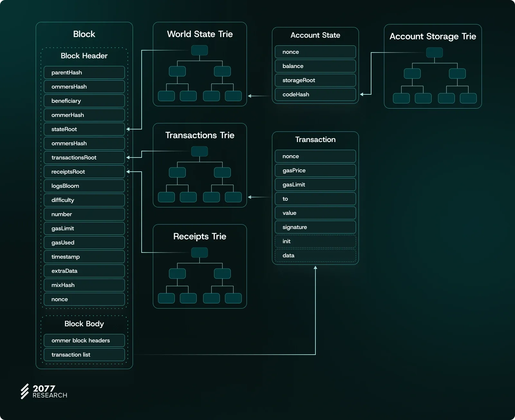
Task: Select the parentHash field in Block Header
Action: pos(84,72)
